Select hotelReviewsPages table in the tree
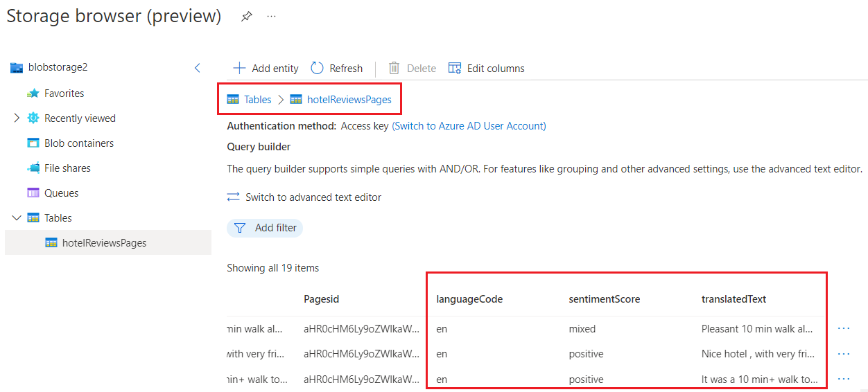 (104, 243)
